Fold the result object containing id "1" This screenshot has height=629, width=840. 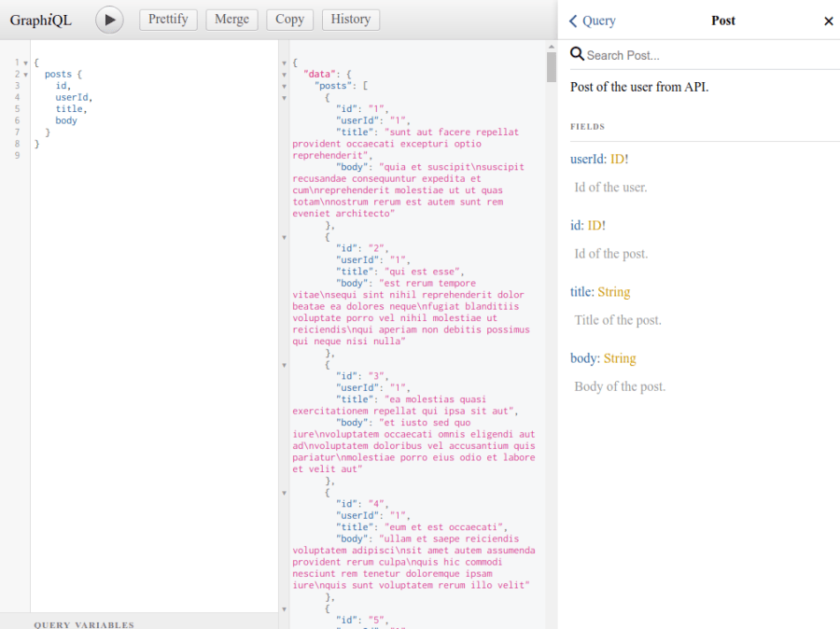(x=284, y=98)
